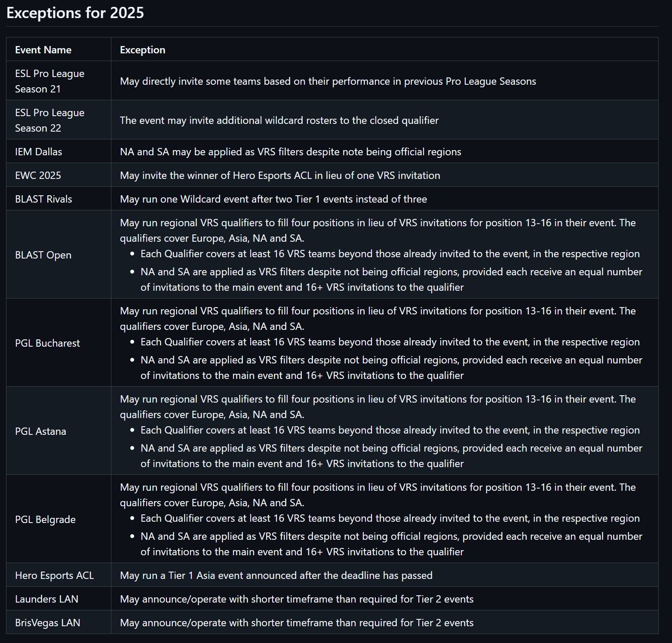This screenshot has height=643, width=672.
Task: Click the EWC 2025 exception description text
Action: tap(280, 175)
